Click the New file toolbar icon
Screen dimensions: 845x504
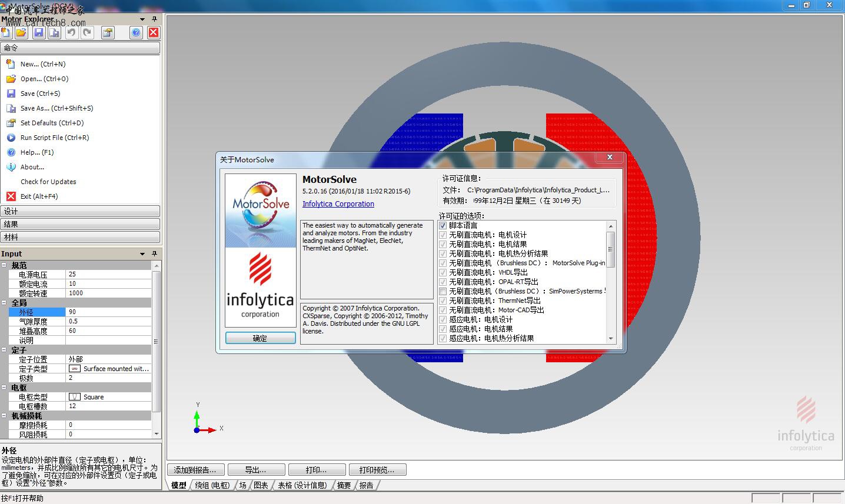(x=6, y=32)
